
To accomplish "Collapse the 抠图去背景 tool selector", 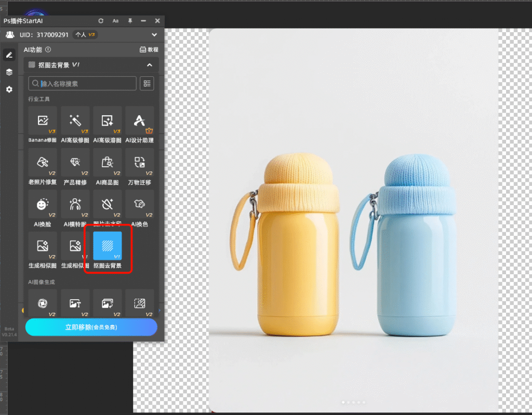I will 150,65.
